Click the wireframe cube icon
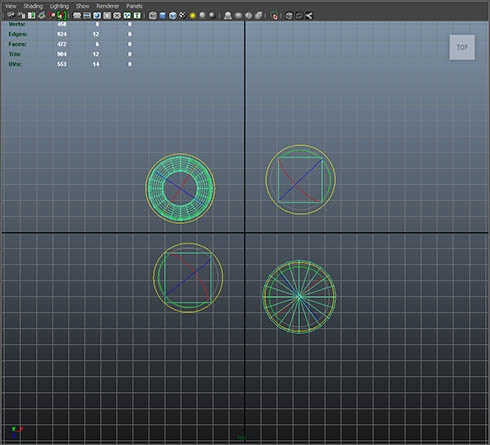The height and width of the screenshot is (445, 490). pyautogui.click(x=153, y=15)
